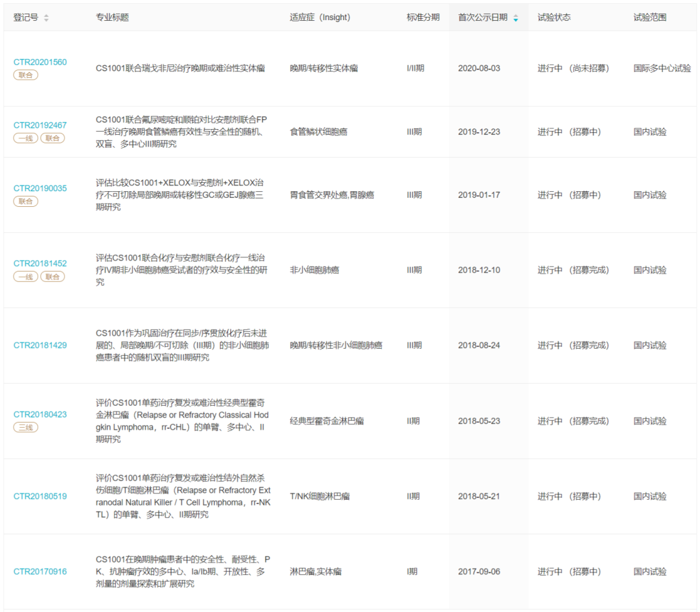This screenshot has height=612, width=700.
Task: Open trial CTR20181452 link
Action: (x=40, y=264)
